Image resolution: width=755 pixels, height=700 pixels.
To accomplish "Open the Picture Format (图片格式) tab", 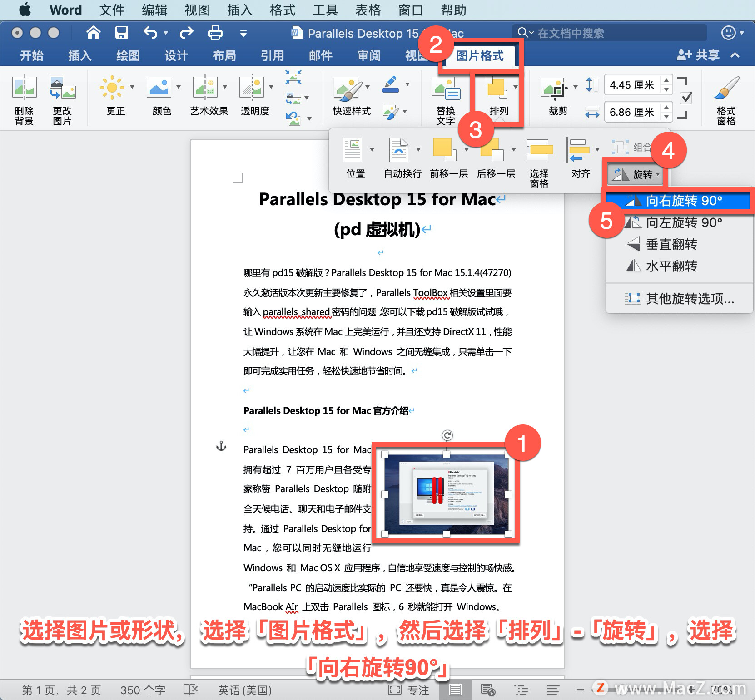I will pos(480,56).
